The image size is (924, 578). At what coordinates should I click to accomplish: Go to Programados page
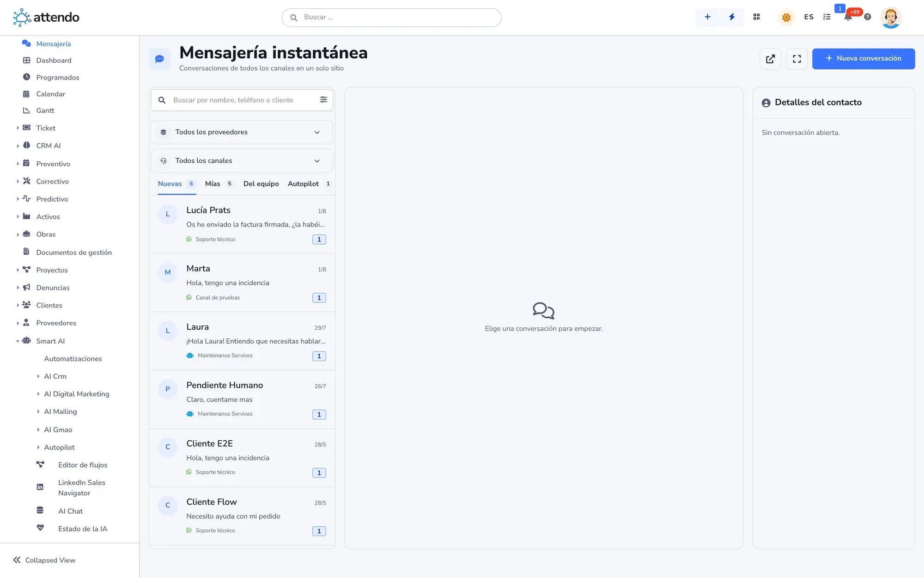(57, 77)
